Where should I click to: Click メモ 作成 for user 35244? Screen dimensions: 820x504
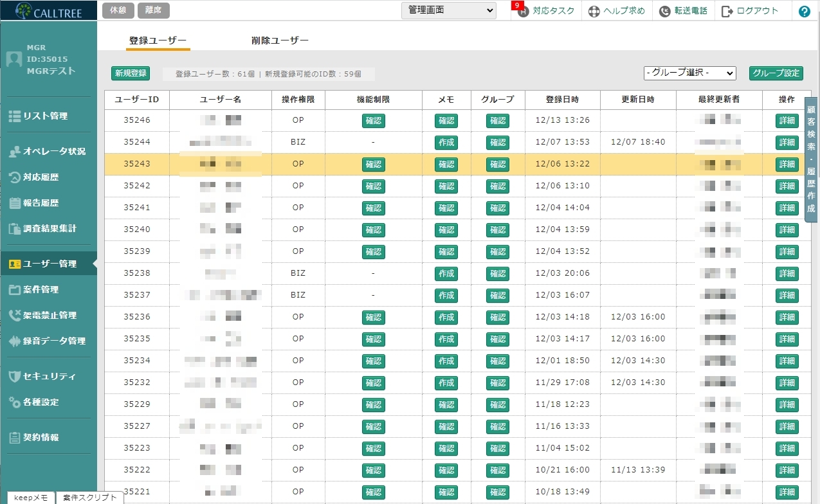click(x=446, y=143)
